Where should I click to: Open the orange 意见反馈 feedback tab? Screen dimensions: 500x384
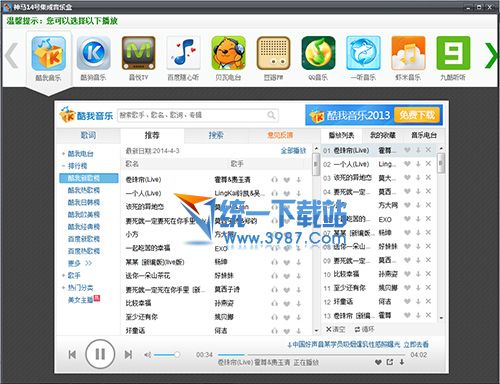280,135
